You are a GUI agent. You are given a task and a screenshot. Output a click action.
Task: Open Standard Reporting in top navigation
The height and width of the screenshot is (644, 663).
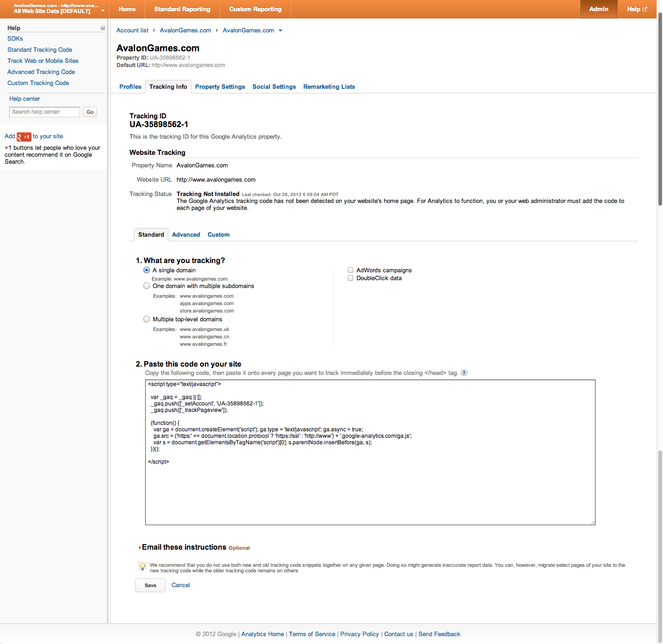(182, 9)
